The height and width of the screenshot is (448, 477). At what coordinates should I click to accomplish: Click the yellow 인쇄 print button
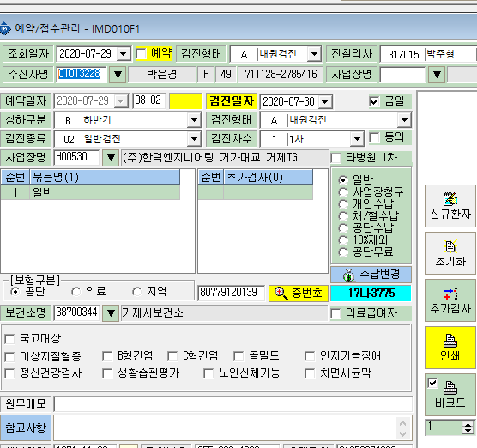click(x=450, y=348)
